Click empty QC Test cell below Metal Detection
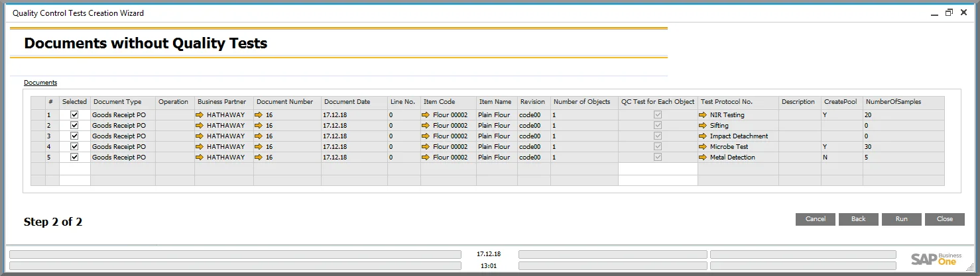The image size is (980, 276). click(658, 169)
